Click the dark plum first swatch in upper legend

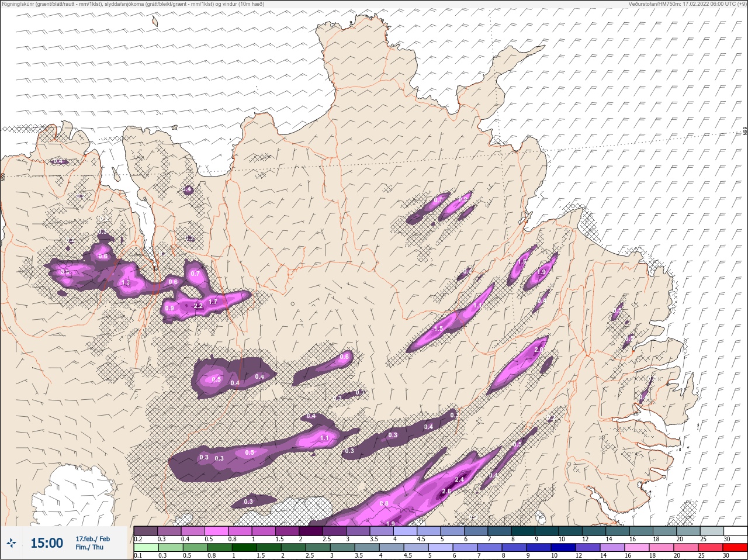146,531
